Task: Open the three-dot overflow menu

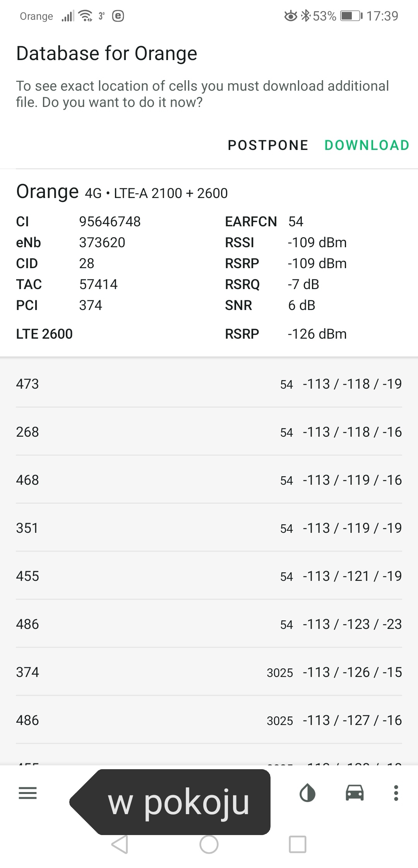Action: pos(396,793)
